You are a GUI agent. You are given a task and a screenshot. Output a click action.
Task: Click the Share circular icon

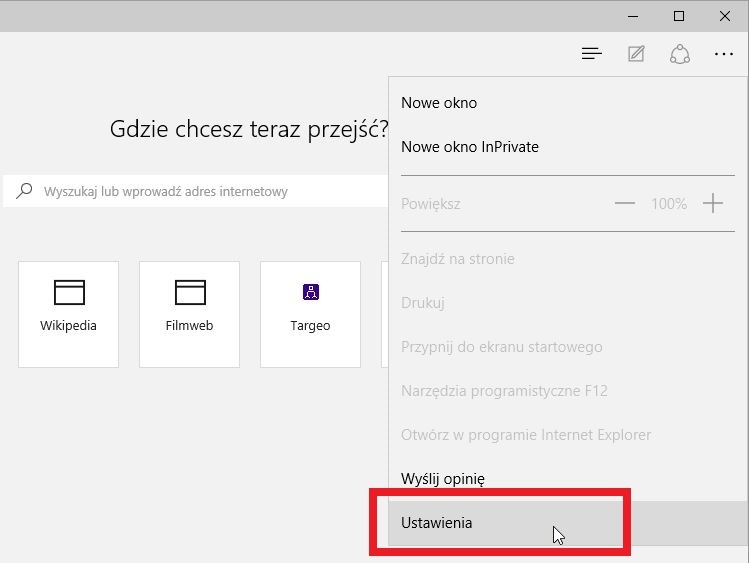click(680, 54)
